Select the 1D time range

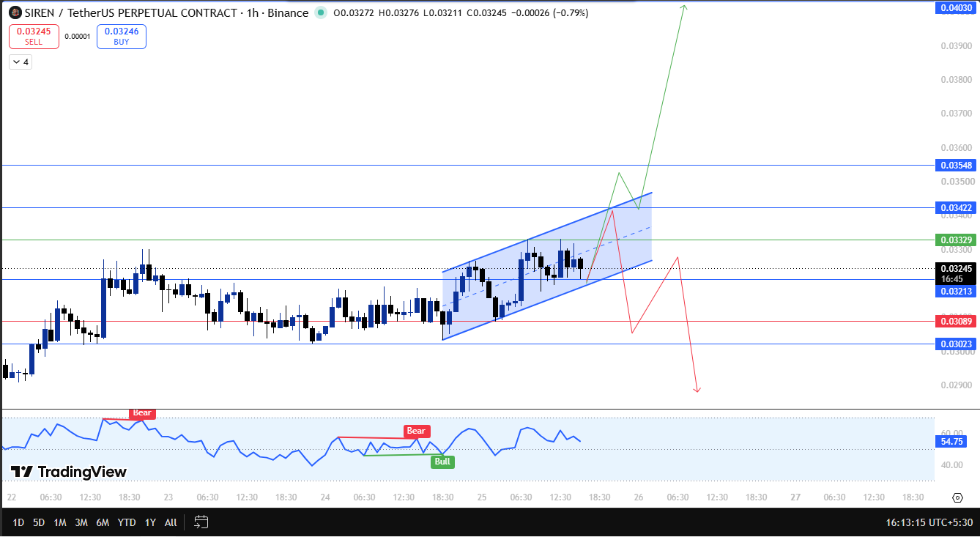[19, 522]
